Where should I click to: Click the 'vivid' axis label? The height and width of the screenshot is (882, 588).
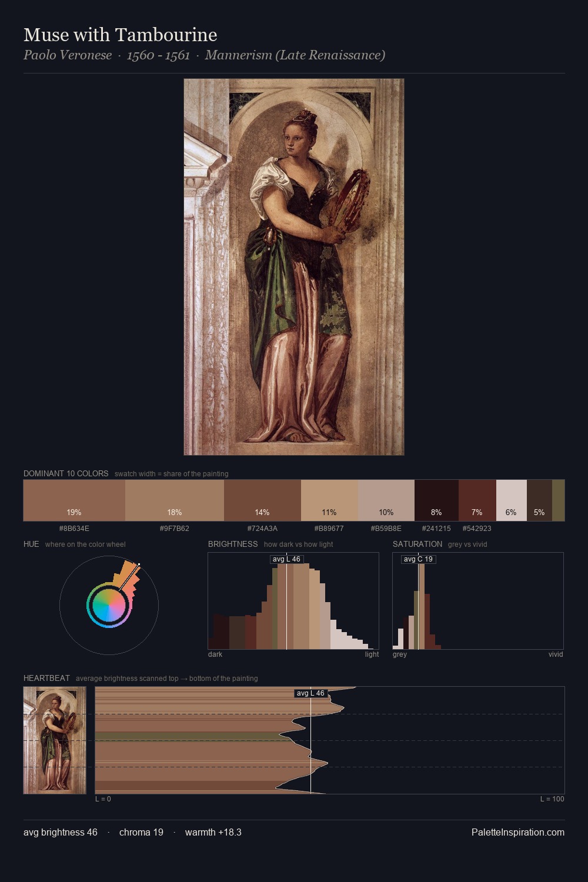pos(556,654)
